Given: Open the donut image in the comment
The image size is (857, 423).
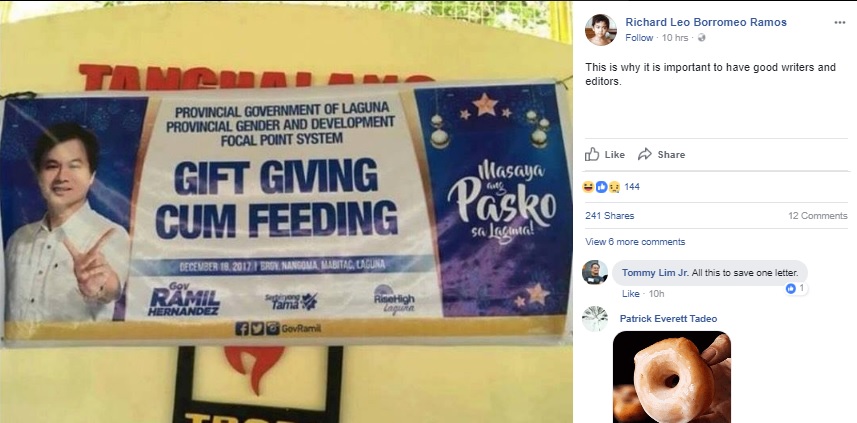Looking at the screenshot, I should (x=672, y=377).
